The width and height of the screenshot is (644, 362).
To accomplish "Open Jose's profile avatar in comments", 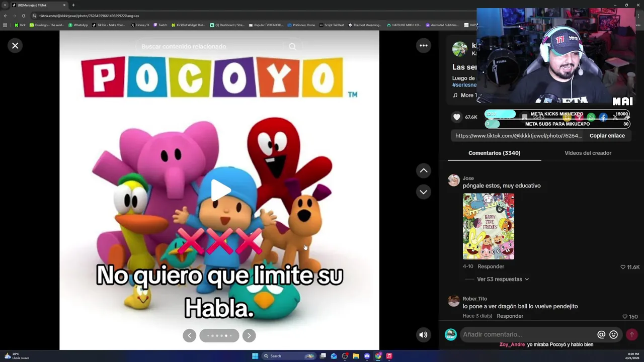I will coord(454,180).
